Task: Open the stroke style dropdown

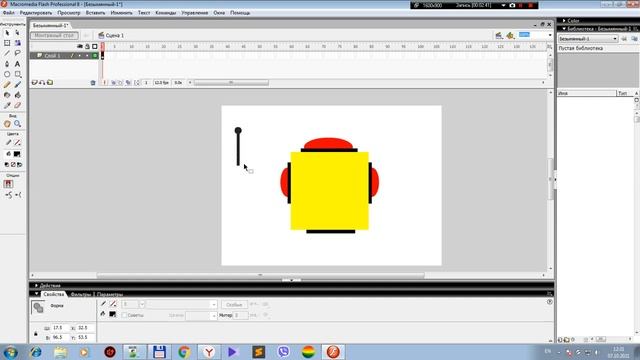Action: pos(213,304)
